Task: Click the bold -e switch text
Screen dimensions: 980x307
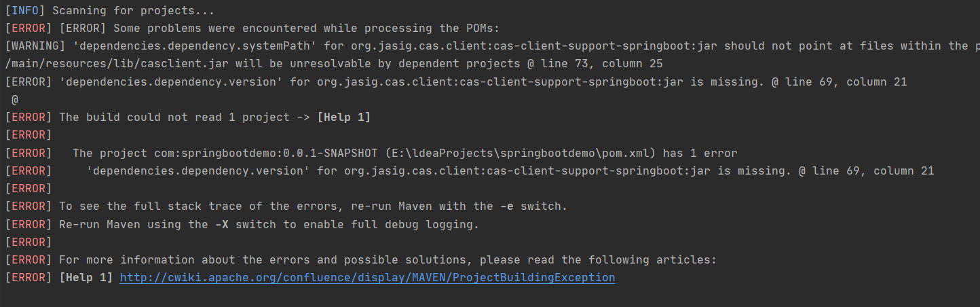Action: pyautogui.click(x=506, y=206)
